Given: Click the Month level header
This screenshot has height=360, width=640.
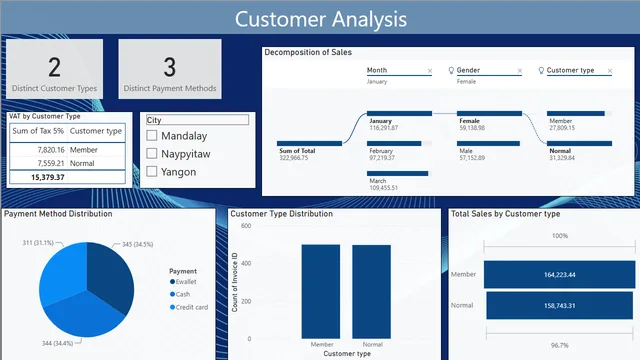Looking at the screenshot, I should (x=377, y=70).
